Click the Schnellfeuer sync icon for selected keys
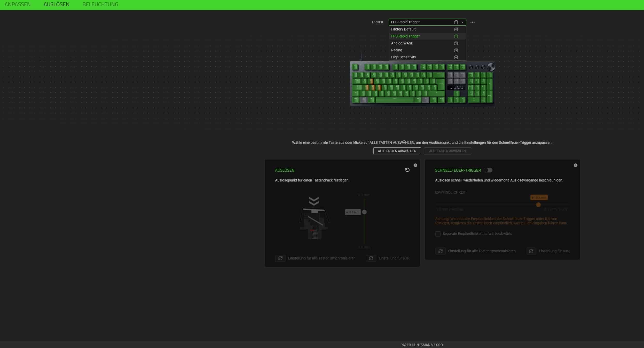Screen dimensions: 644x348 click(x=531, y=251)
